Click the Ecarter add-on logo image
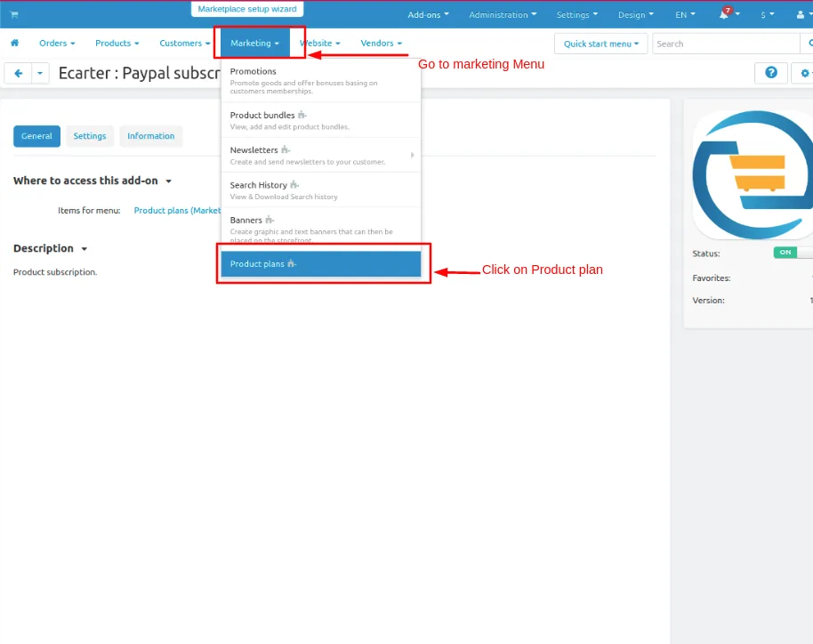This screenshot has height=644, width=813. [753, 174]
